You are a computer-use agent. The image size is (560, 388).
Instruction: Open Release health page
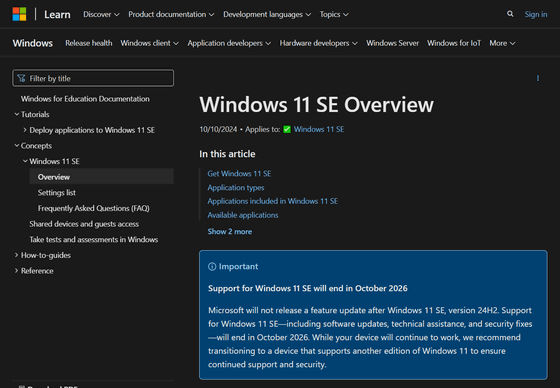pos(89,43)
